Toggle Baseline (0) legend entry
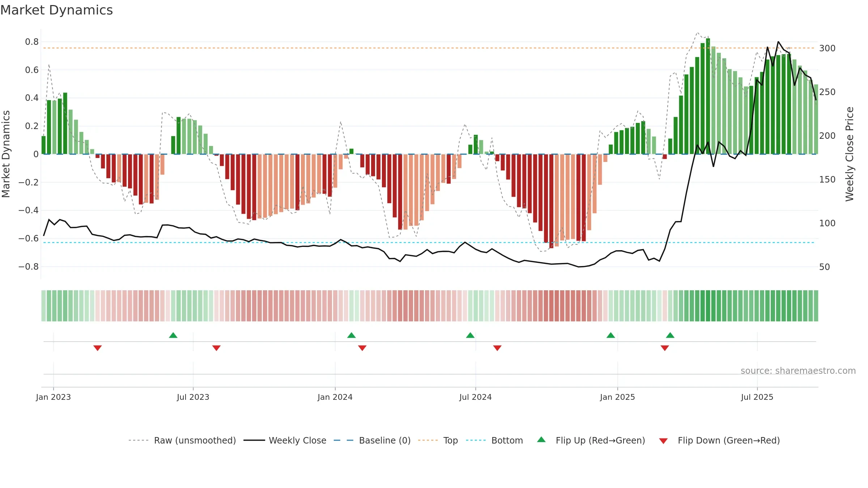This screenshot has height=488, width=868. coord(372,440)
